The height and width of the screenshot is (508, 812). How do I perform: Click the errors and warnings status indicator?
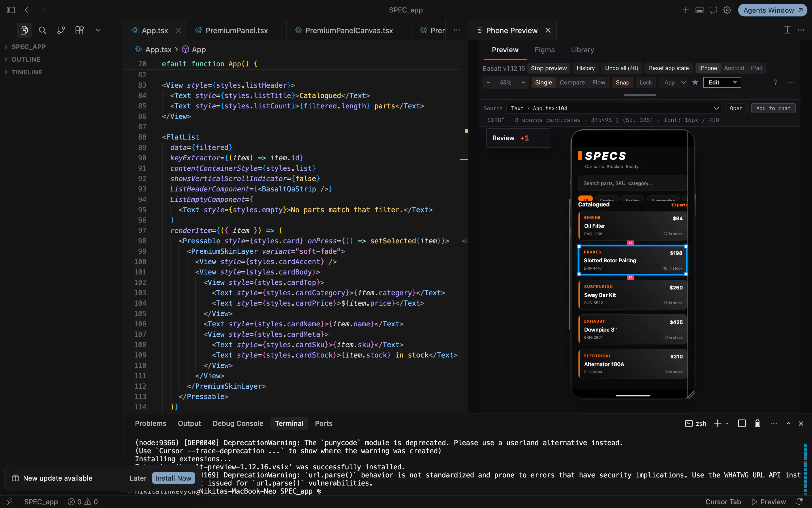pyautogui.click(x=83, y=502)
